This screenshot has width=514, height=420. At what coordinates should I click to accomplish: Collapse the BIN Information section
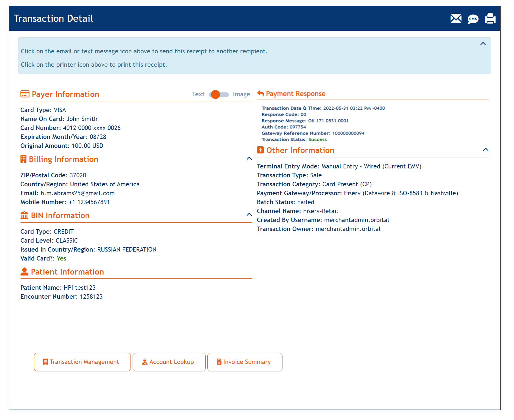(x=249, y=215)
